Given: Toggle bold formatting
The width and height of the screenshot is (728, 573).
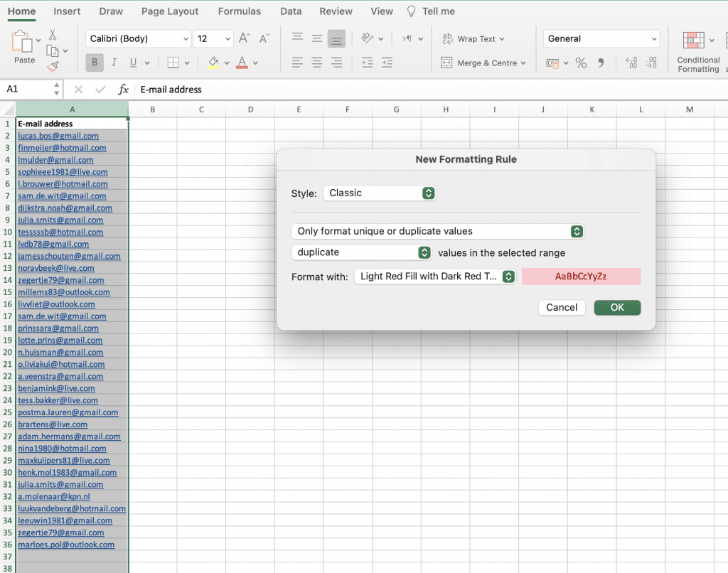Looking at the screenshot, I should pyautogui.click(x=94, y=63).
